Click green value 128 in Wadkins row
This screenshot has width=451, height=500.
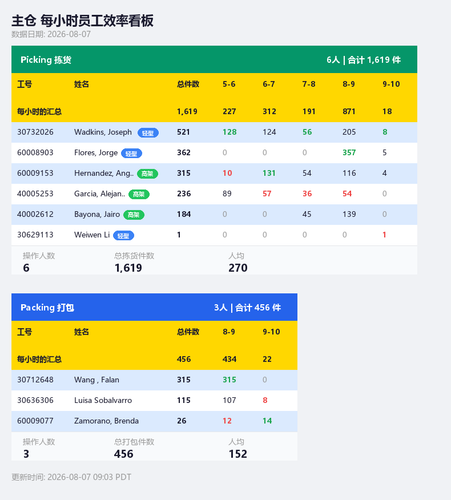point(230,132)
